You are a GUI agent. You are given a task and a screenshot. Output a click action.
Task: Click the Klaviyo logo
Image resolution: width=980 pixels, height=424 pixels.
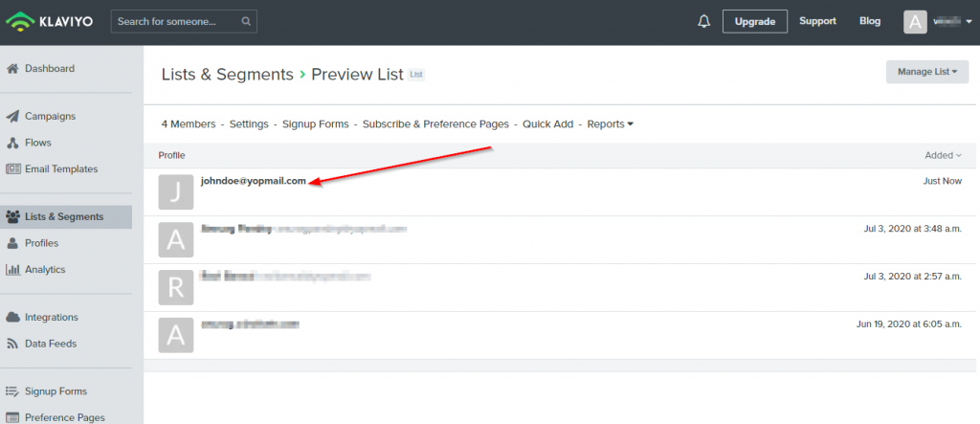pos(50,21)
